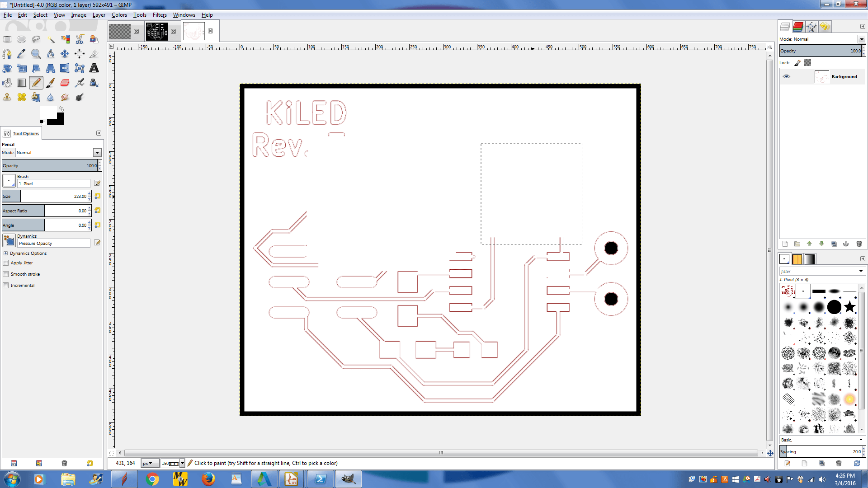868x488 pixels.
Task: Select the Crop tool
Action: click(x=94, y=54)
